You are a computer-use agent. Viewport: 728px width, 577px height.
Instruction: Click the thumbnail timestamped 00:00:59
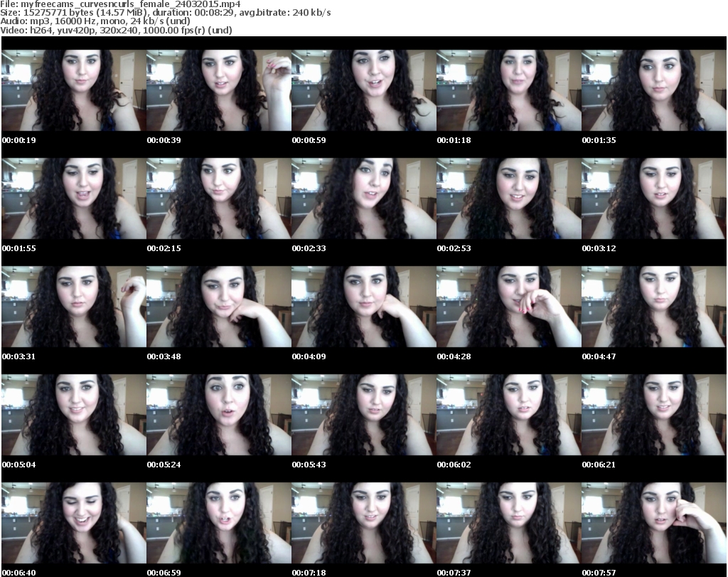pyautogui.click(x=364, y=90)
